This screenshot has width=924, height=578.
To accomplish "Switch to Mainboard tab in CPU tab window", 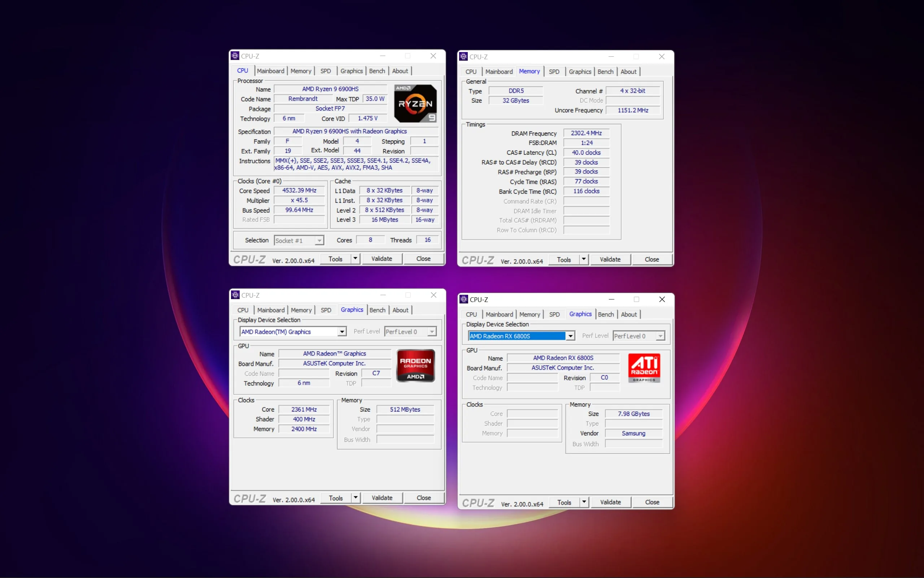I will (x=270, y=71).
